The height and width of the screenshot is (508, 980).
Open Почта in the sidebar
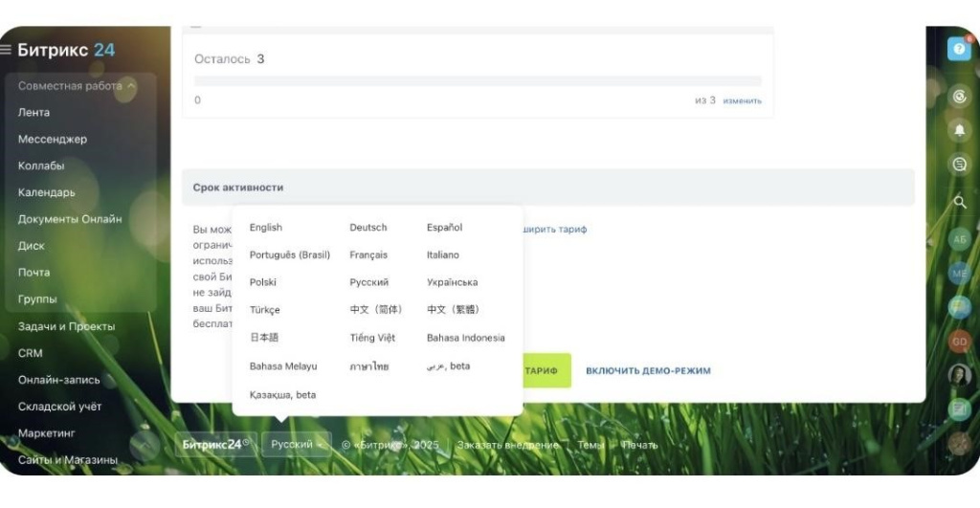[33, 273]
